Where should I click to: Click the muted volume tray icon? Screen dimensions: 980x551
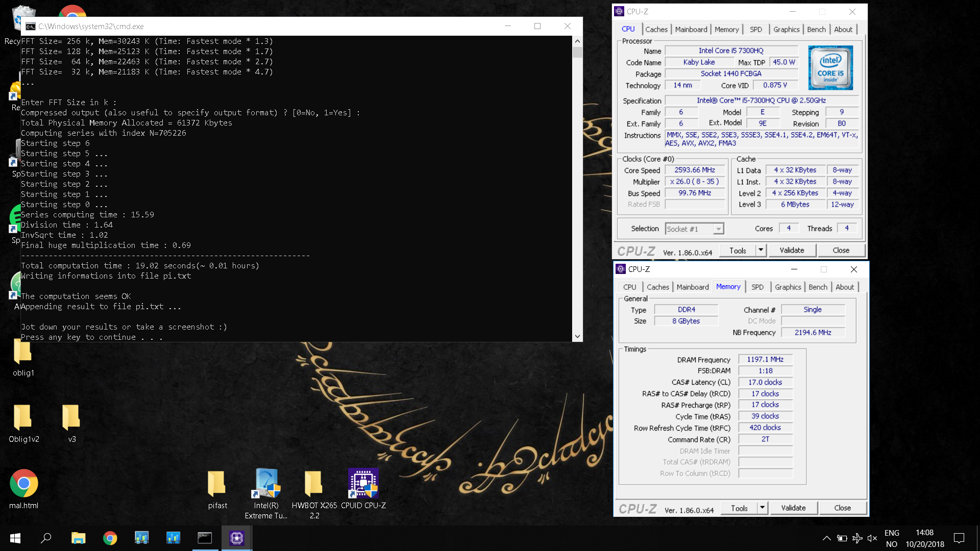point(872,538)
